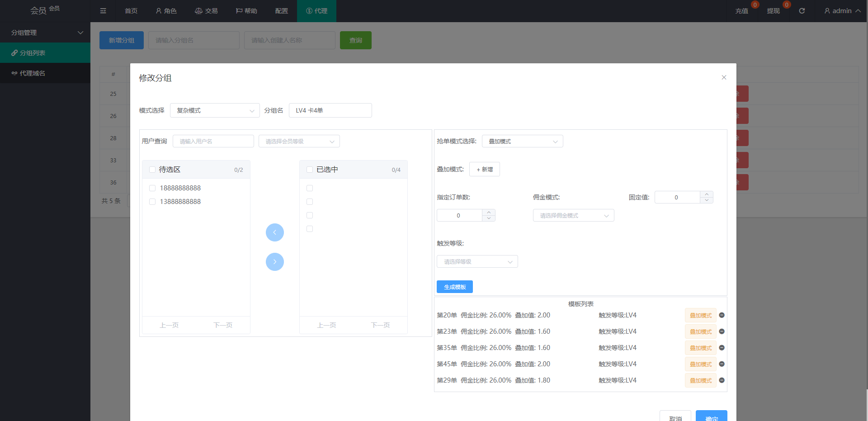Click the sidebar collapse hamburger icon
Screen dimensions: 868x421
coord(103,11)
